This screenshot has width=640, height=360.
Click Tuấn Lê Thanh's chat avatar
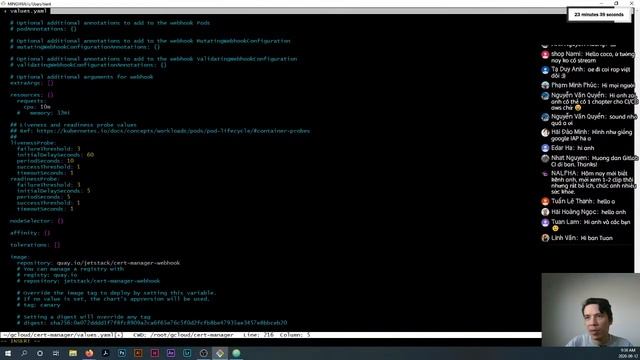[545, 202]
